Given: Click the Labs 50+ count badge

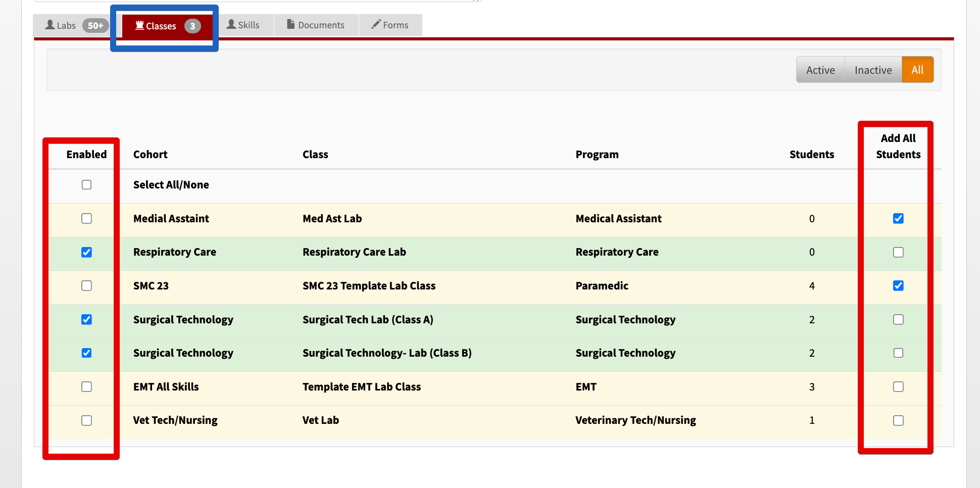Looking at the screenshot, I should pyautogui.click(x=95, y=26).
